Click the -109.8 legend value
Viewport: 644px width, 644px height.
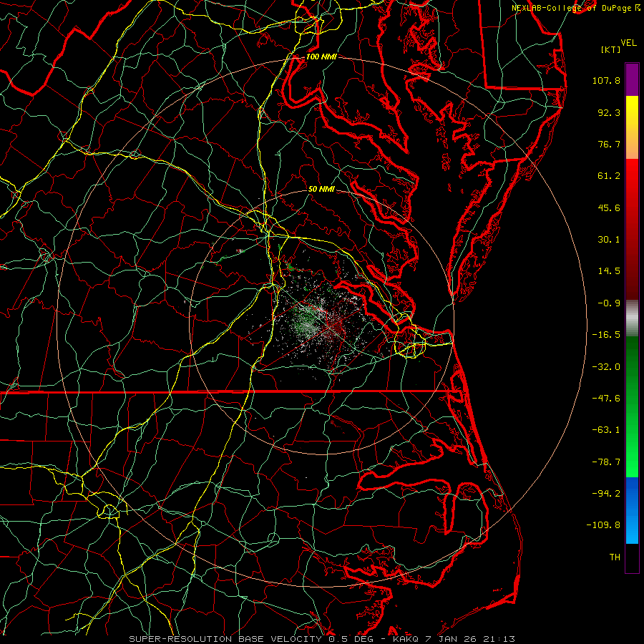pyautogui.click(x=603, y=525)
